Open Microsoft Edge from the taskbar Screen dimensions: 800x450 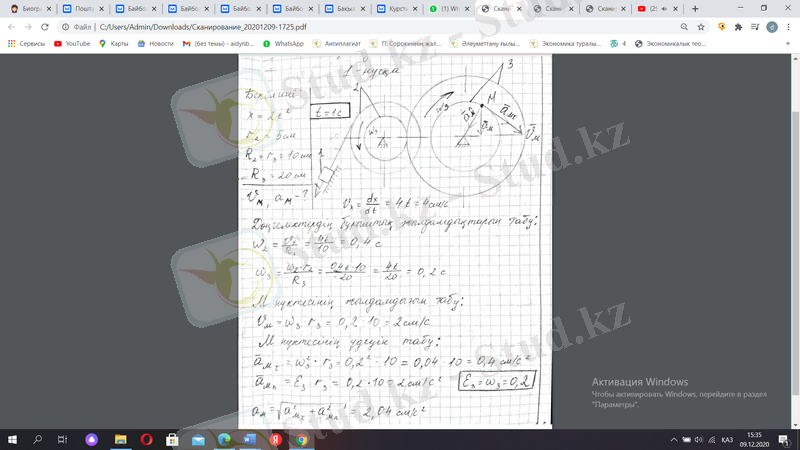click(x=224, y=439)
